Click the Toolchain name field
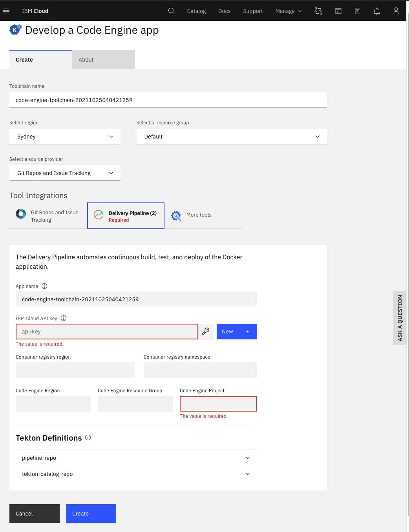This screenshot has height=532, width=409. [x=168, y=100]
